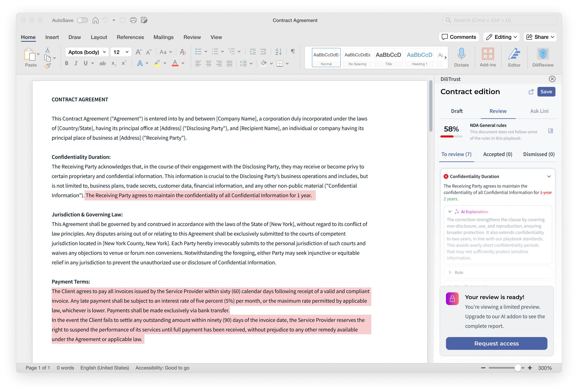Clear all formatting icon
Image resolution: width=578 pixels, height=392 pixels.
pos(183,52)
